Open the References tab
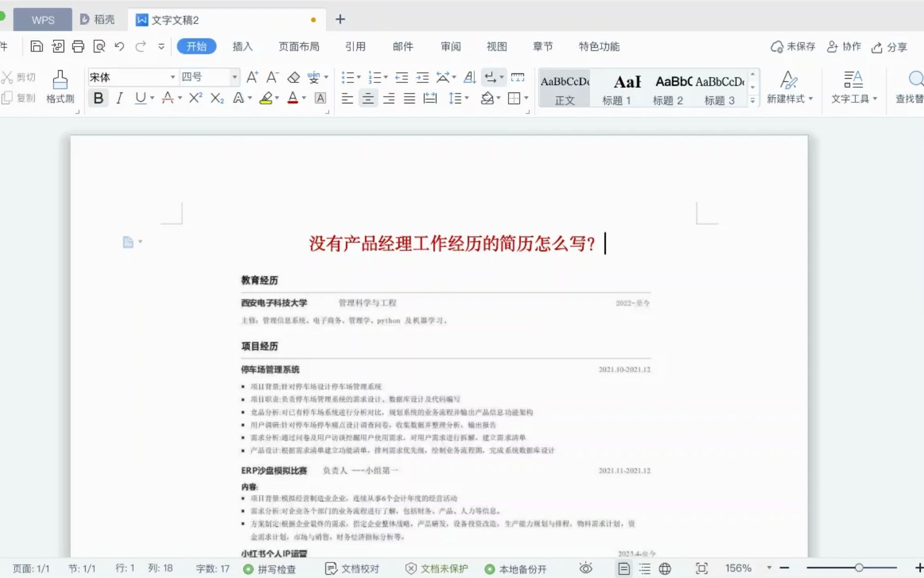 (x=355, y=47)
